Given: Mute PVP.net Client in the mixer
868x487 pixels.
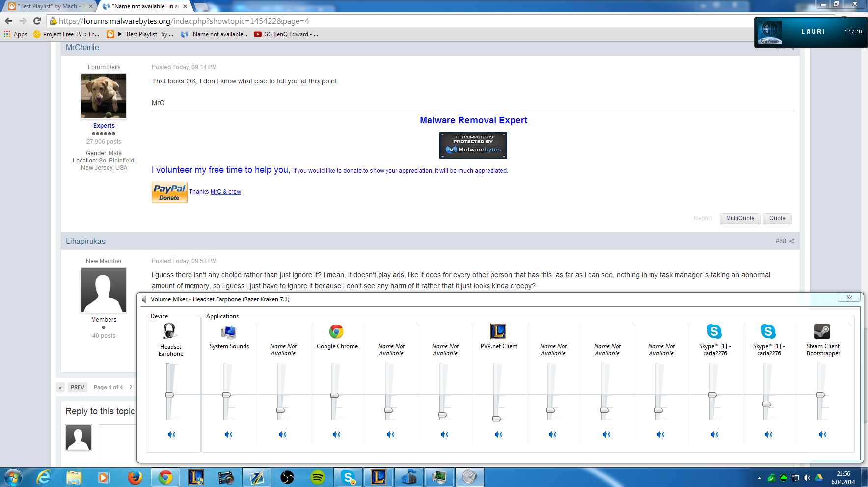Looking at the screenshot, I should pyautogui.click(x=498, y=434).
